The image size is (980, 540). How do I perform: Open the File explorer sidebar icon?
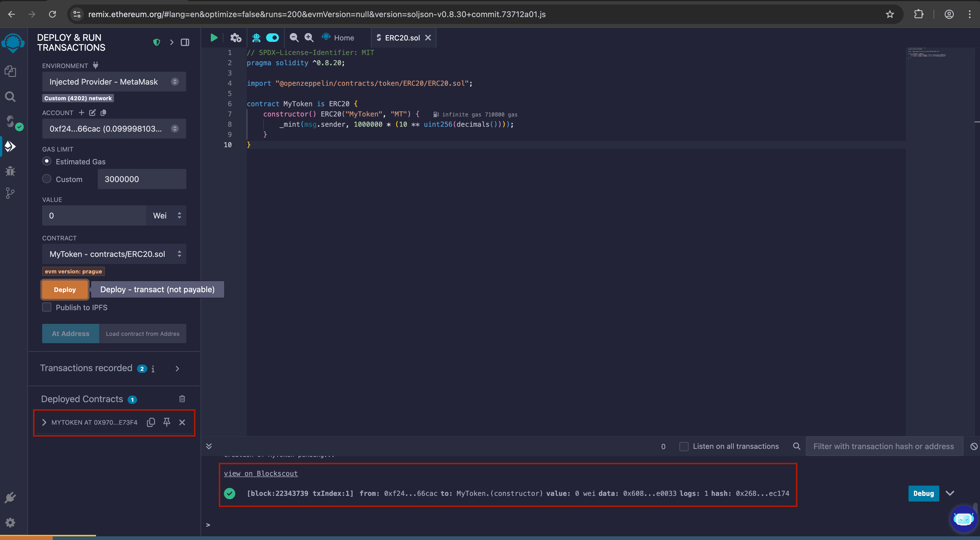click(10, 71)
